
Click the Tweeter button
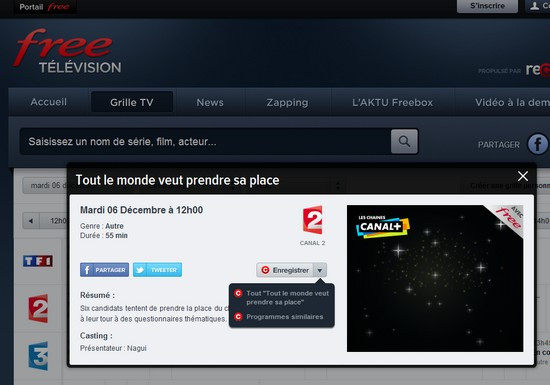coord(157,270)
